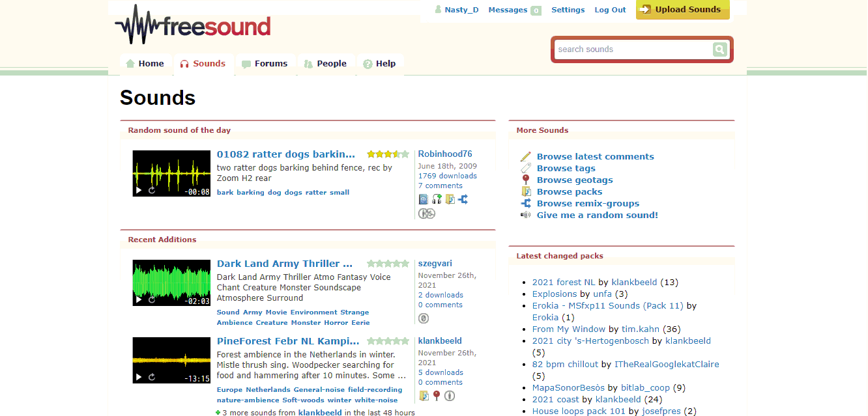Open Robinhood76 user profile

pyautogui.click(x=445, y=154)
